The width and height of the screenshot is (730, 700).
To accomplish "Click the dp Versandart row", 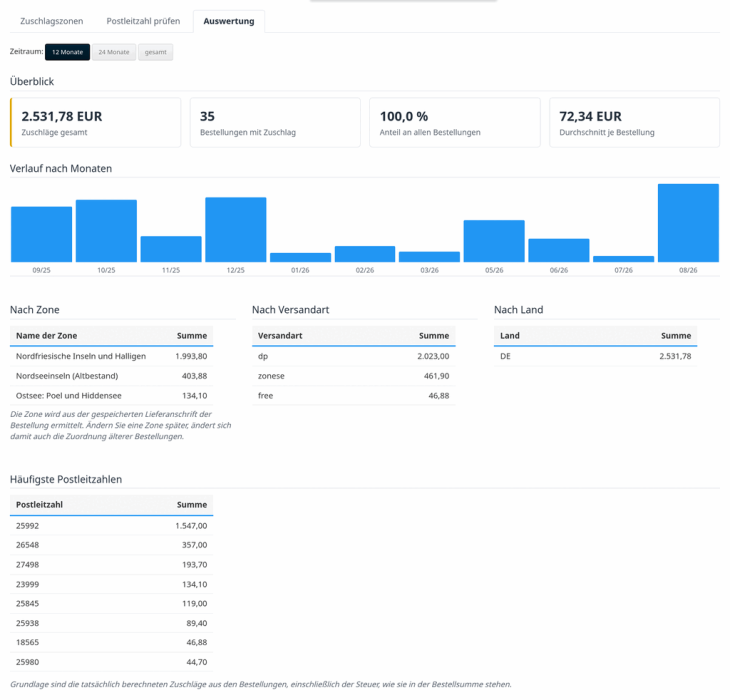I will click(353, 357).
